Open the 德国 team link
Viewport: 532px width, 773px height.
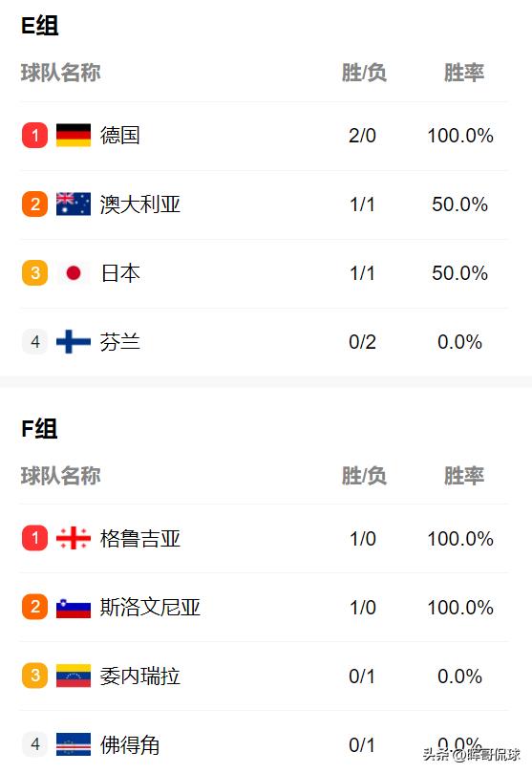pos(120,135)
